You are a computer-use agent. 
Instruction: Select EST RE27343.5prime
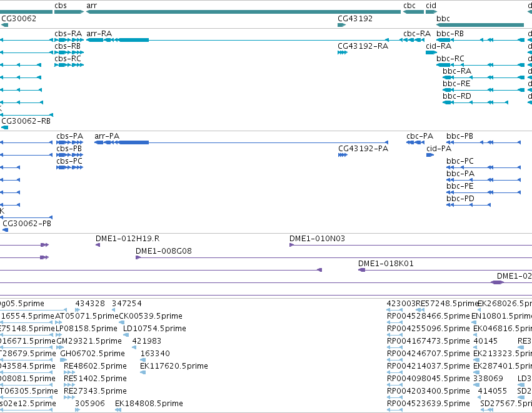69,397
